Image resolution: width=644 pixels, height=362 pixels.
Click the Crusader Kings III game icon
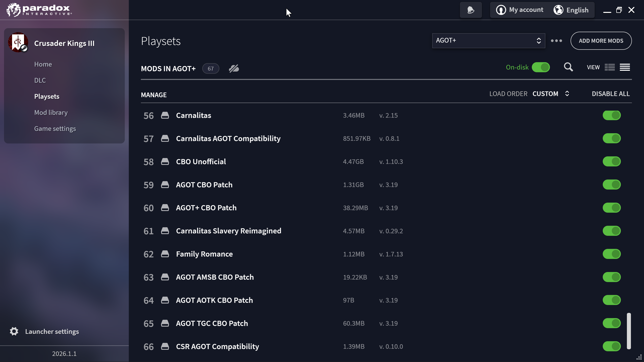point(18,42)
